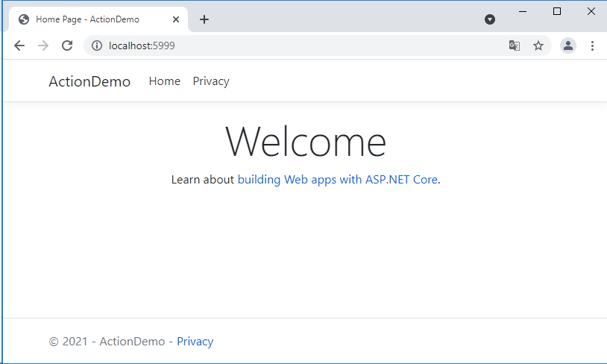Open the translate page icon
The width and height of the screenshot is (607, 364).
(x=515, y=45)
